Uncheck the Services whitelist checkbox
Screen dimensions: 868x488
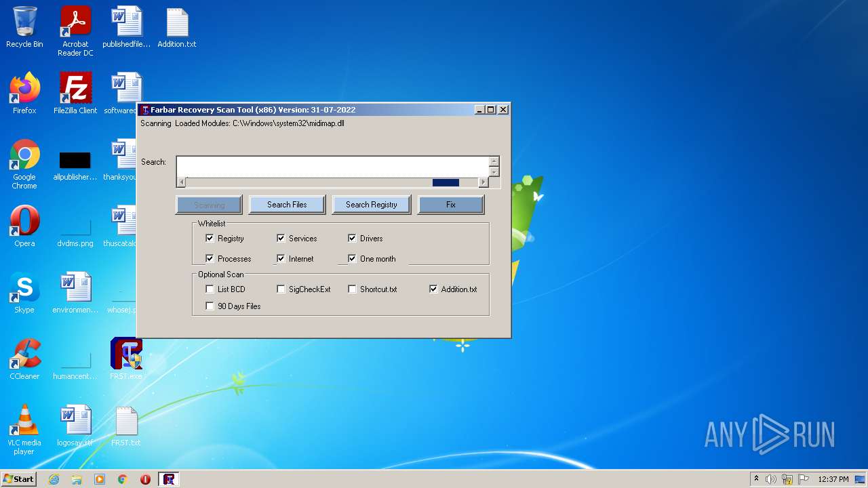click(281, 239)
